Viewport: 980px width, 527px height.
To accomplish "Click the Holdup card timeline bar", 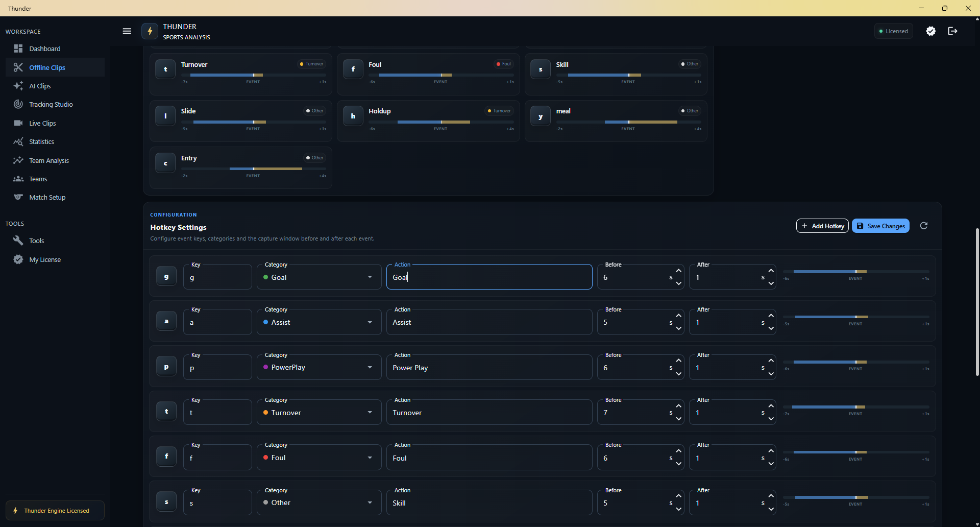I will pyautogui.click(x=441, y=122).
